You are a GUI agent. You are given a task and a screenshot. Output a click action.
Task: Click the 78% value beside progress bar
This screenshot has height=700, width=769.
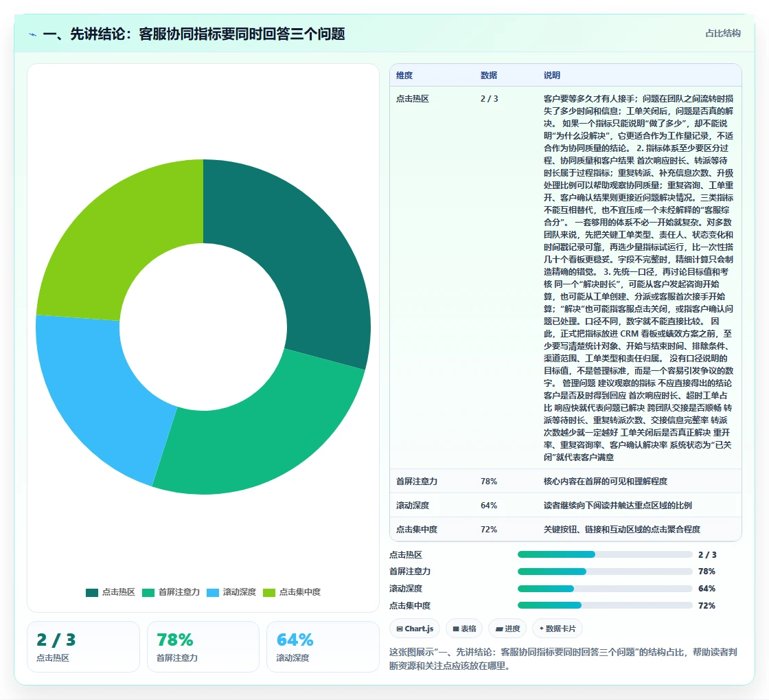[x=707, y=572]
